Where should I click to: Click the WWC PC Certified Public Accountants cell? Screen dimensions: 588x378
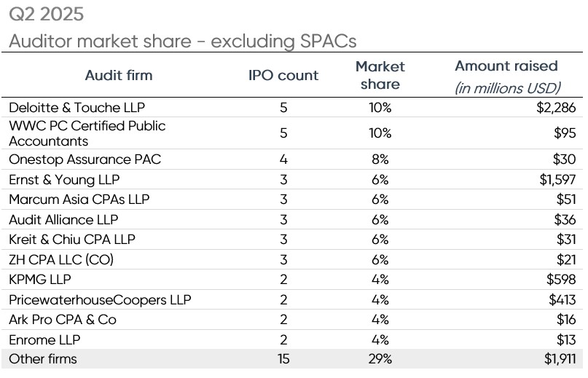[87, 133]
